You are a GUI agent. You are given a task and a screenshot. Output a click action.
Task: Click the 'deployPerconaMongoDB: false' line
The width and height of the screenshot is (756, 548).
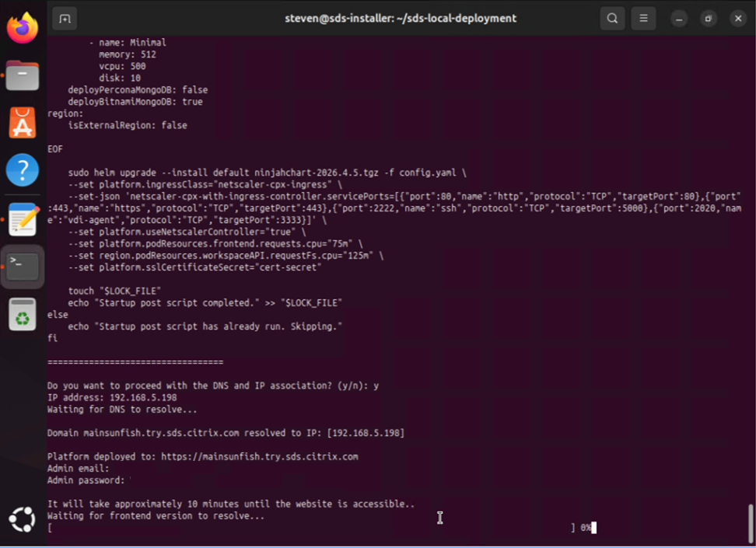tap(138, 89)
